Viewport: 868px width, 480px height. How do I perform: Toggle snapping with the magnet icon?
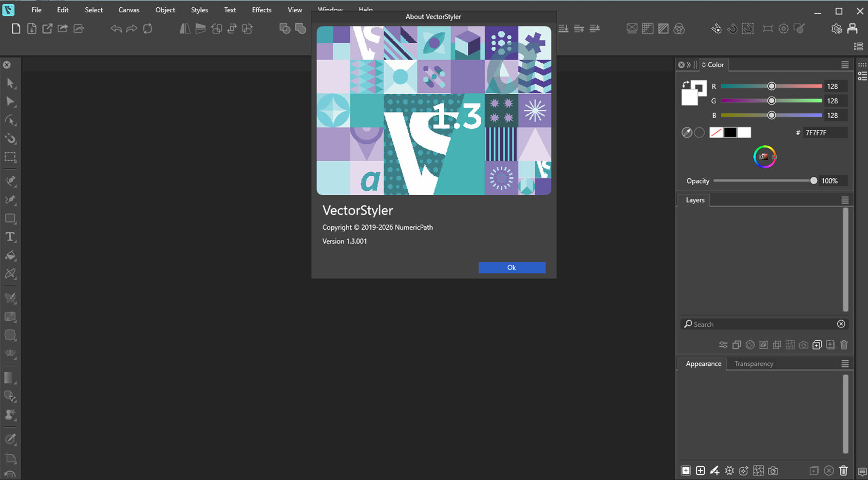(732, 29)
